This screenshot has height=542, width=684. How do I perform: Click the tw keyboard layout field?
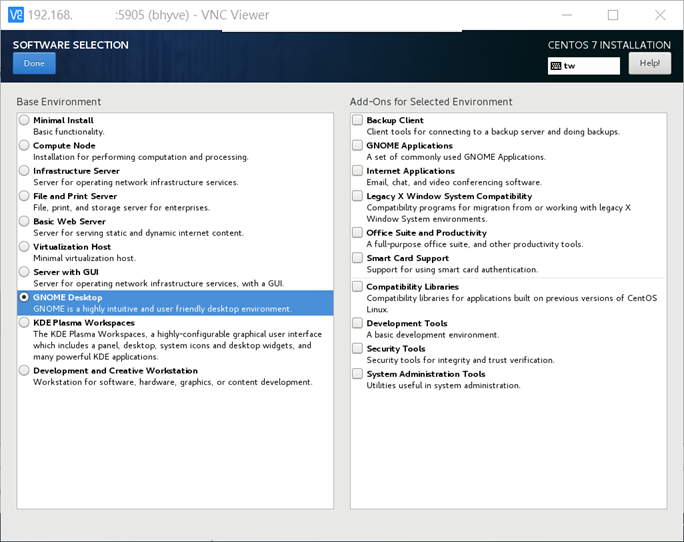coord(584,66)
